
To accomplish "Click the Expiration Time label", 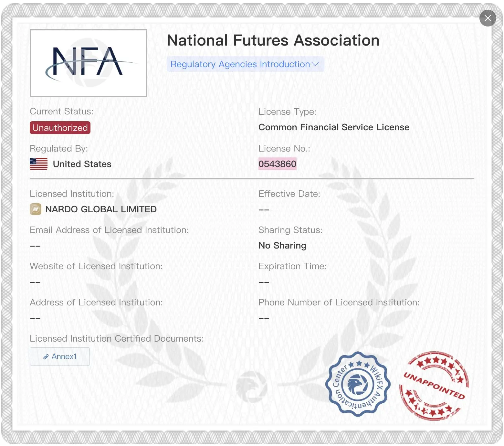I will [292, 266].
